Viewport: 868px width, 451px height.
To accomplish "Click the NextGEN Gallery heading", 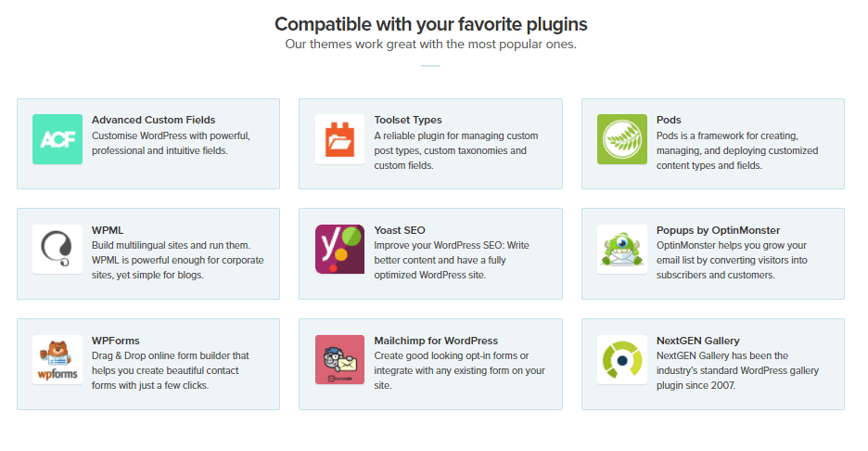I will [x=698, y=341].
